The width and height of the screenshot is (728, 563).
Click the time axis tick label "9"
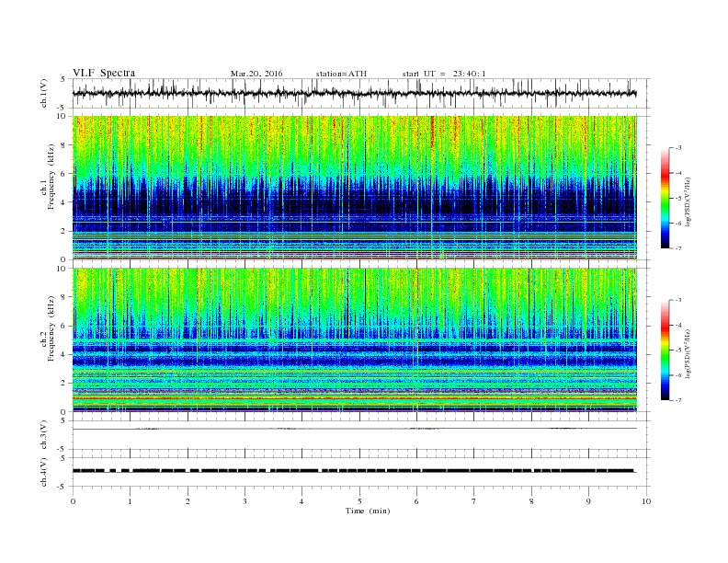(x=589, y=501)
